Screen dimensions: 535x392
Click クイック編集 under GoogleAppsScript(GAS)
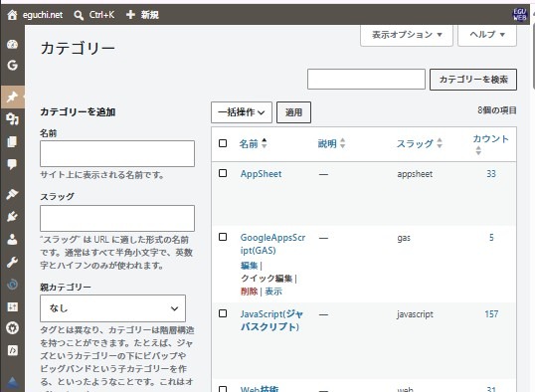coord(267,279)
